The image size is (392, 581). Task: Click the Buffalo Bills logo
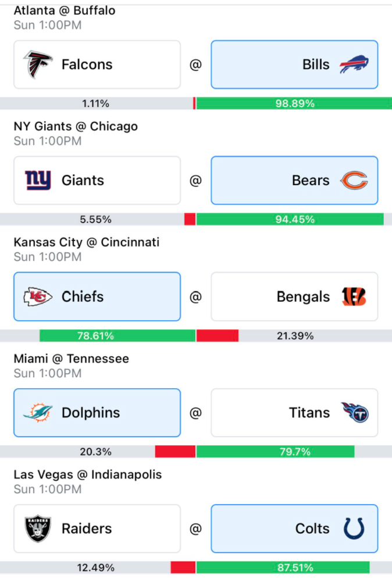(x=354, y=65)
